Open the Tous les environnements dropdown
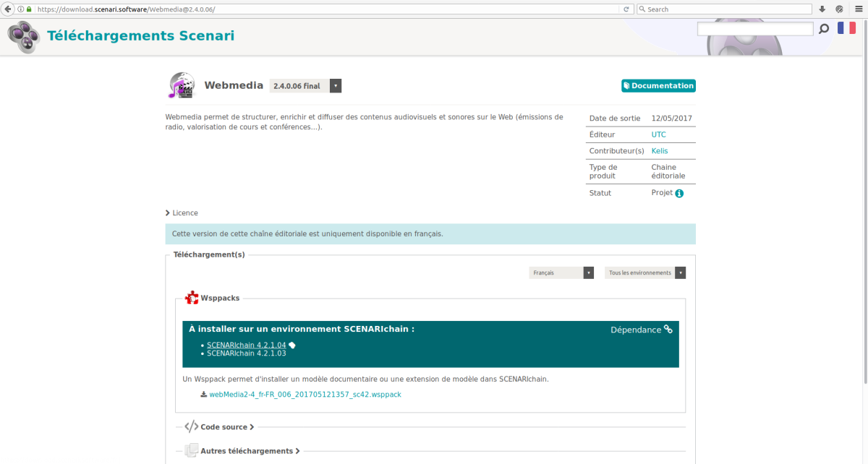868x464 pixels. [645, 273]
